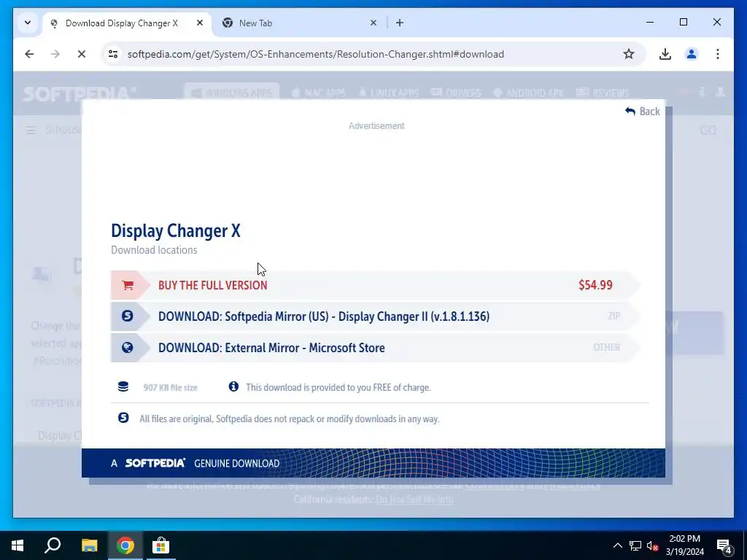Open Linux Apps menu in Softpedia

tap(389, 93)
